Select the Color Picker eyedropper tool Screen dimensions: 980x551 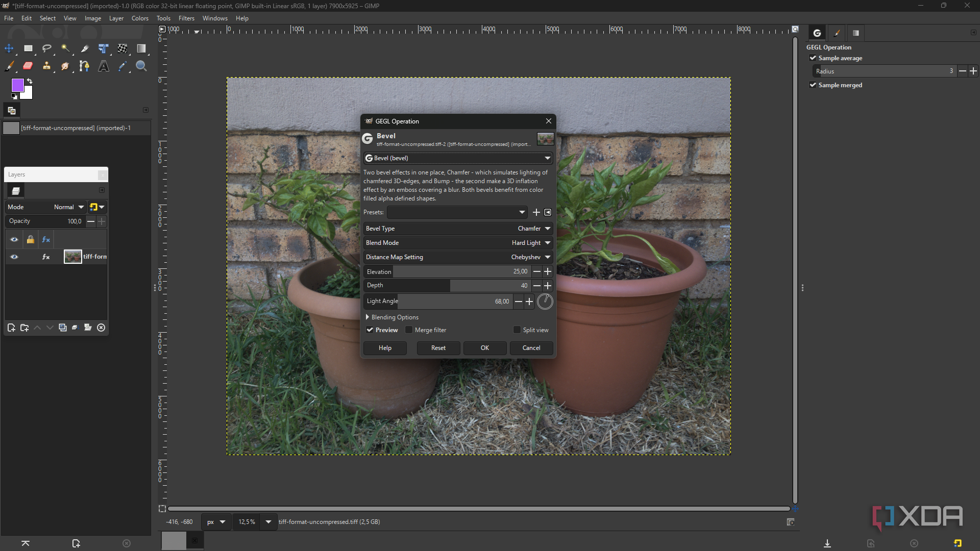point(122,66)
